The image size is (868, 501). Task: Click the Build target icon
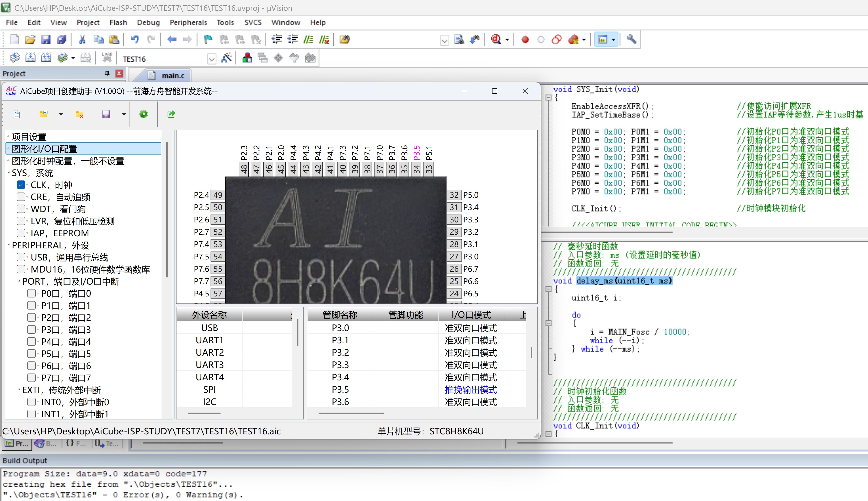click(x=30, y=58)
